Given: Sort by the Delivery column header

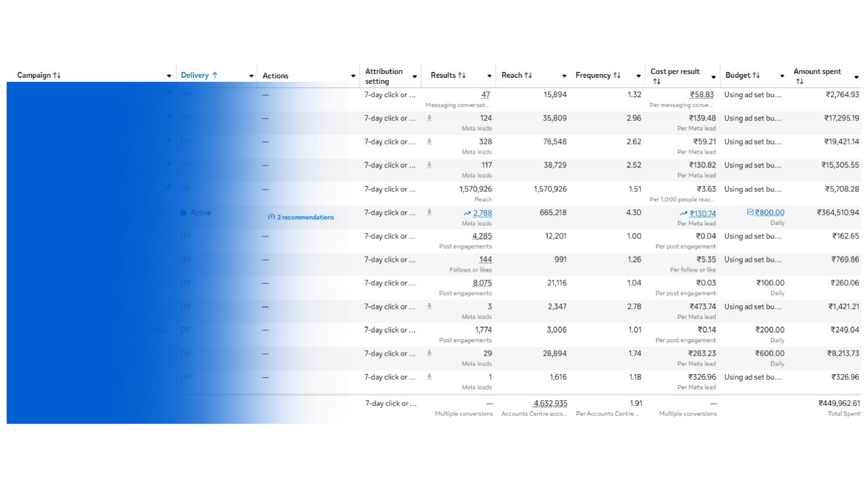Looking at the screenshot, I should click(199, 75).
